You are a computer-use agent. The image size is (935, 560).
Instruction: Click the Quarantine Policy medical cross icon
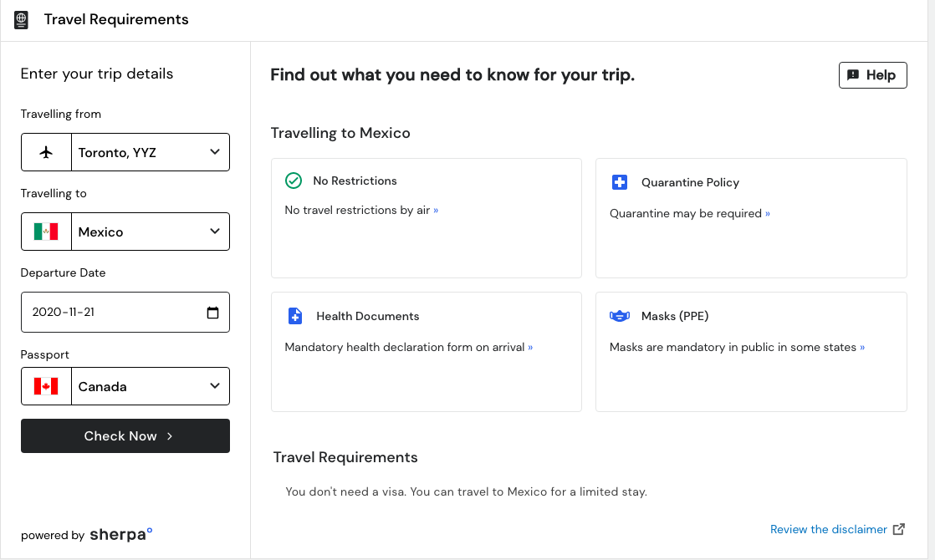click(619, 182)
